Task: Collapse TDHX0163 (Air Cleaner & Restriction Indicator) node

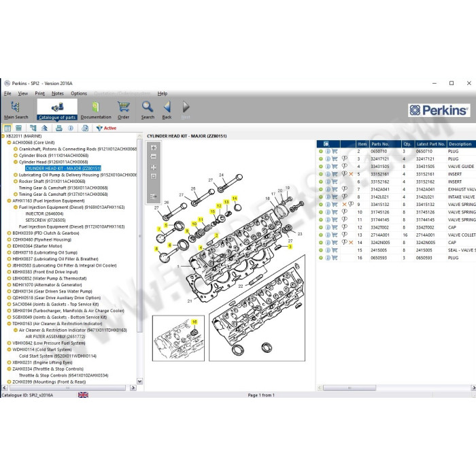Action: [9, 324]
